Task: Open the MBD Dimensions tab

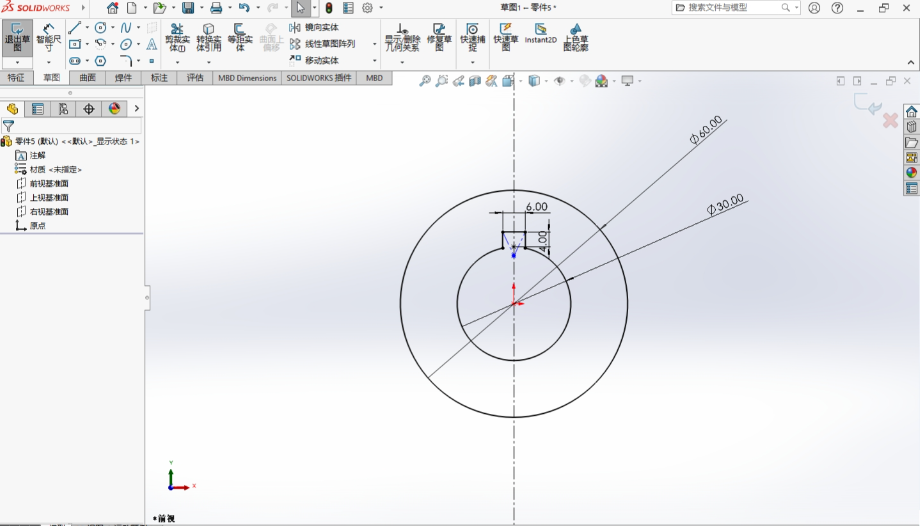Action: pos(247,77)
